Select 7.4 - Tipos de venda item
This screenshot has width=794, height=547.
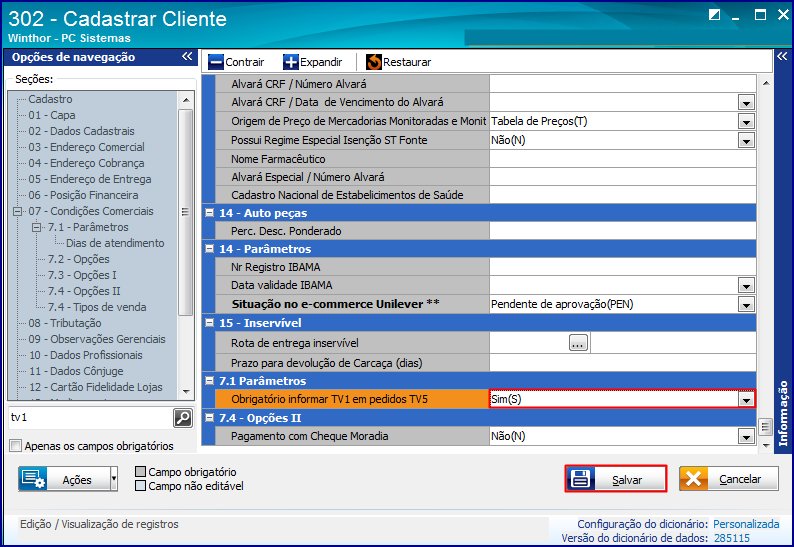click(97, 307)
